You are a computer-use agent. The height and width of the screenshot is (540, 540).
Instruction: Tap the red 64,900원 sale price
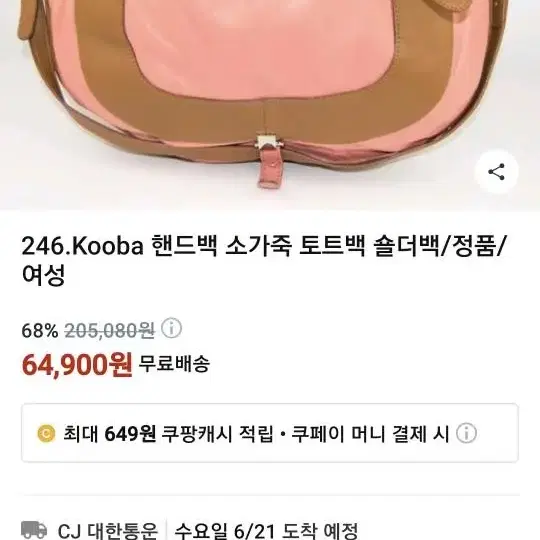77,365
